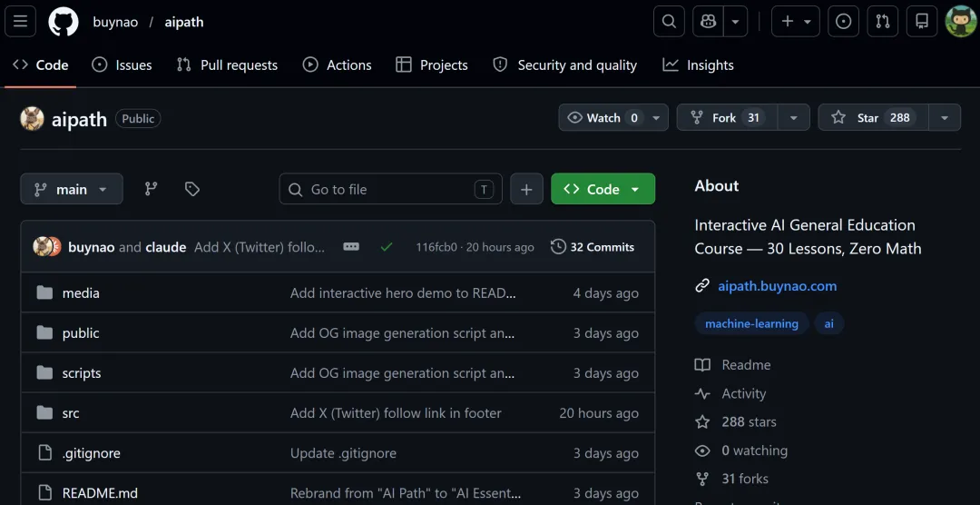Click the machine-learning topic tag
Viewport: 980px width, 505px height.
point(751,323)
